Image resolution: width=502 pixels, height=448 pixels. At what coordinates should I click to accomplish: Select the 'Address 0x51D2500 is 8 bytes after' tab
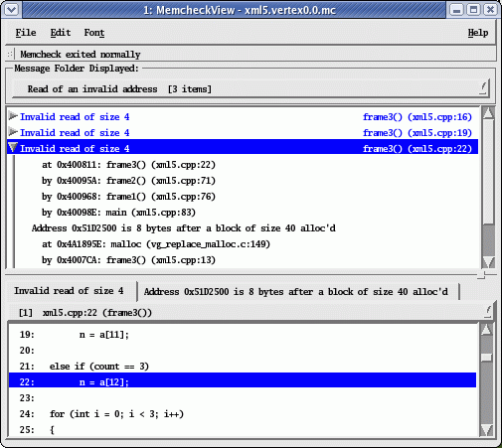[296, 292]
